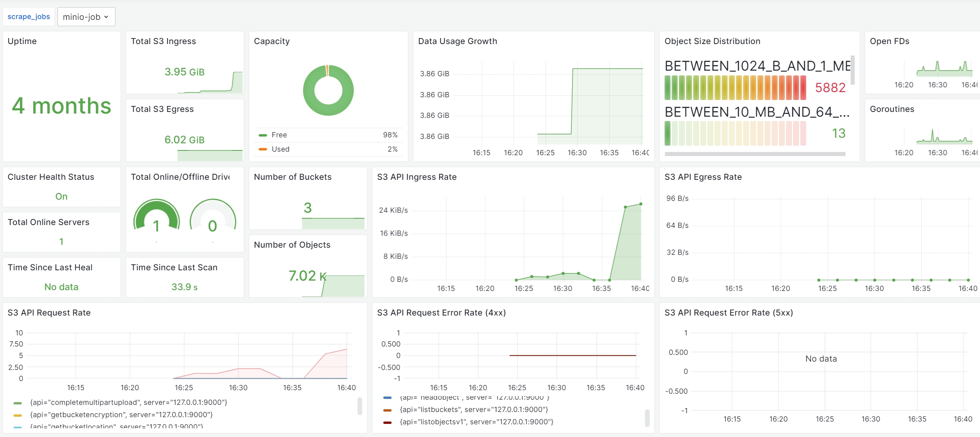Open the Data Usage Growth panel menu
980x437 pixels.
point(457,41)
